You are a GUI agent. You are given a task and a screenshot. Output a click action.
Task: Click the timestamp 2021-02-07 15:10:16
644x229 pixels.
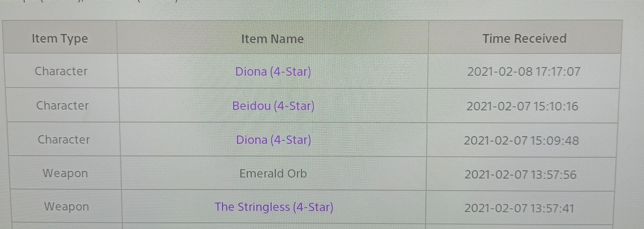pos(522,106)
